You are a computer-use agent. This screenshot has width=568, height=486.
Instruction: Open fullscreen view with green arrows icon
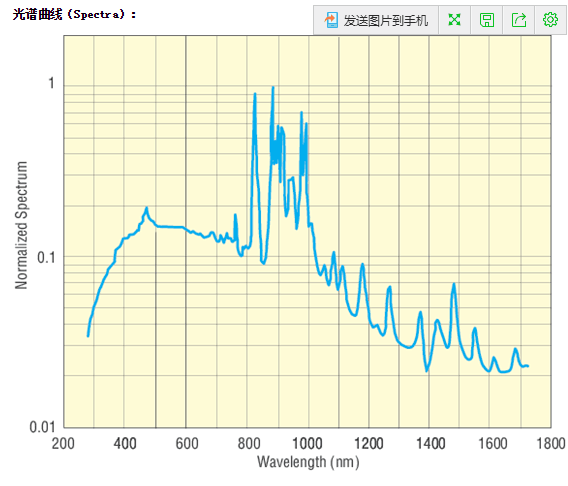point(454,20)
